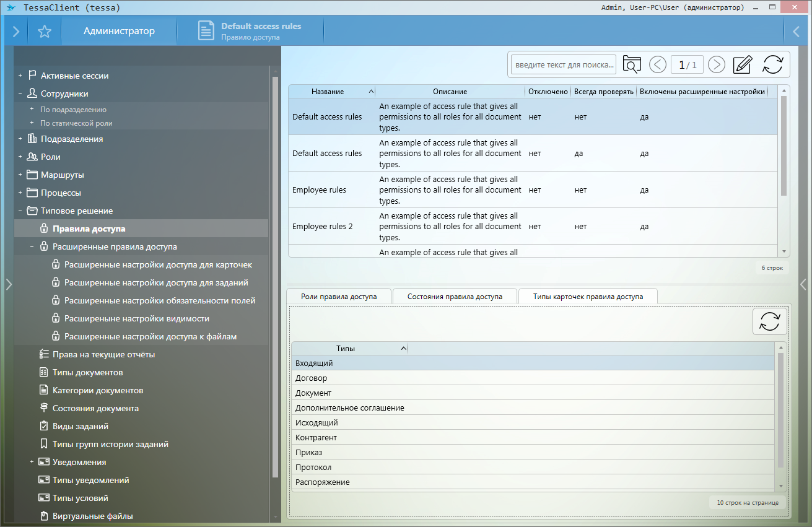Go to previous page arrow
Image resolution: width=812 pixels, height=527 pixels.
[658, 64]
